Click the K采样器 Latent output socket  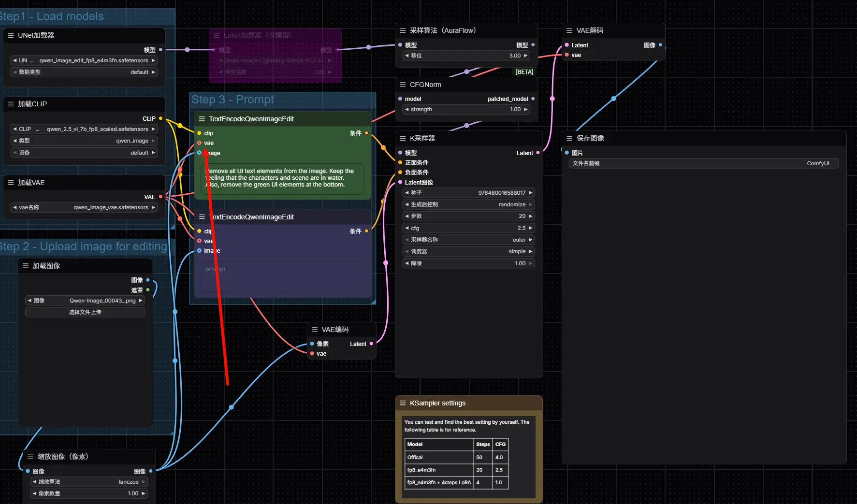point(537,153)
